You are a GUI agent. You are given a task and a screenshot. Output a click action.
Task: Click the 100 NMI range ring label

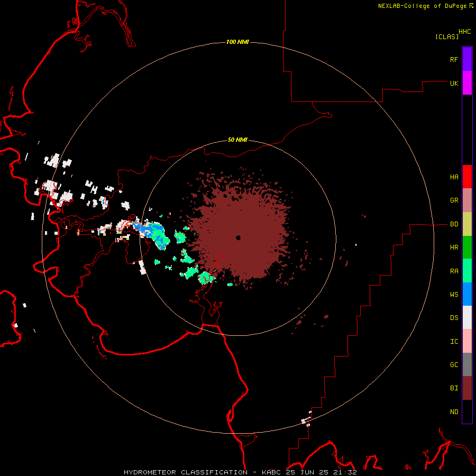237,42
